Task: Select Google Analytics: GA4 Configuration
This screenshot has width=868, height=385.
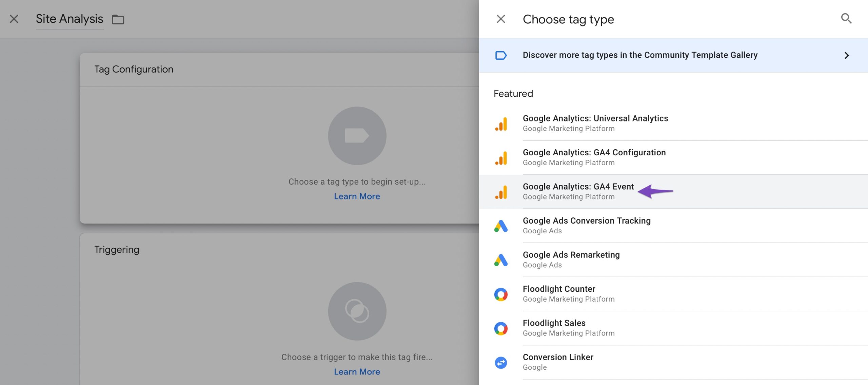Action: pyautogui.click(x=673, y=157)
